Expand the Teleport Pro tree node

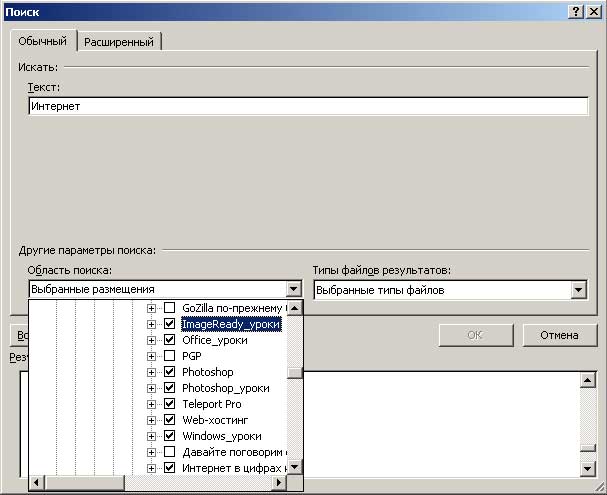click(x=152, y=404)
